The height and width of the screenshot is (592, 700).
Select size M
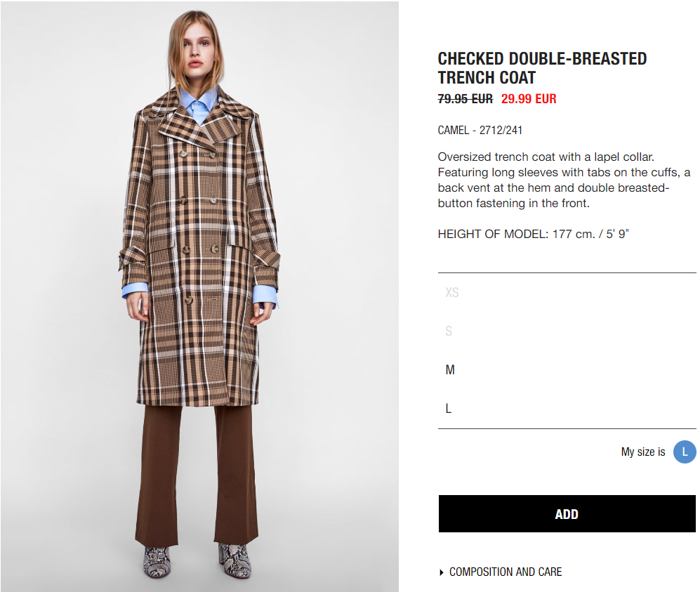(x=450, y=369)
